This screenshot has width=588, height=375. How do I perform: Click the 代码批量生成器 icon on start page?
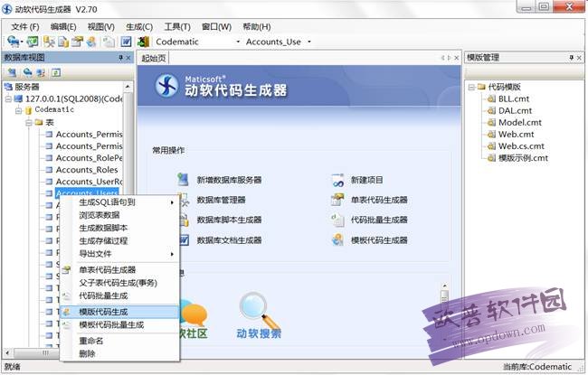point(337,220)
